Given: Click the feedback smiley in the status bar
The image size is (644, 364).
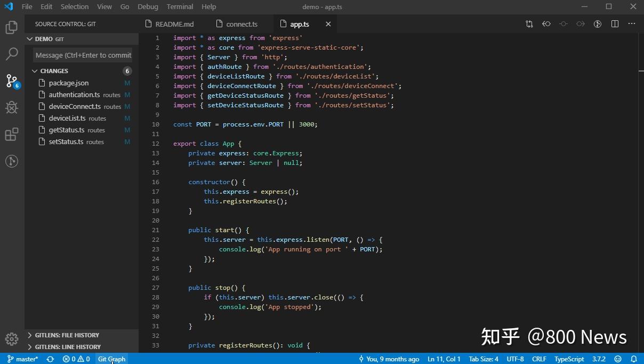Looking at the screenshot, I should coord(618,359).
